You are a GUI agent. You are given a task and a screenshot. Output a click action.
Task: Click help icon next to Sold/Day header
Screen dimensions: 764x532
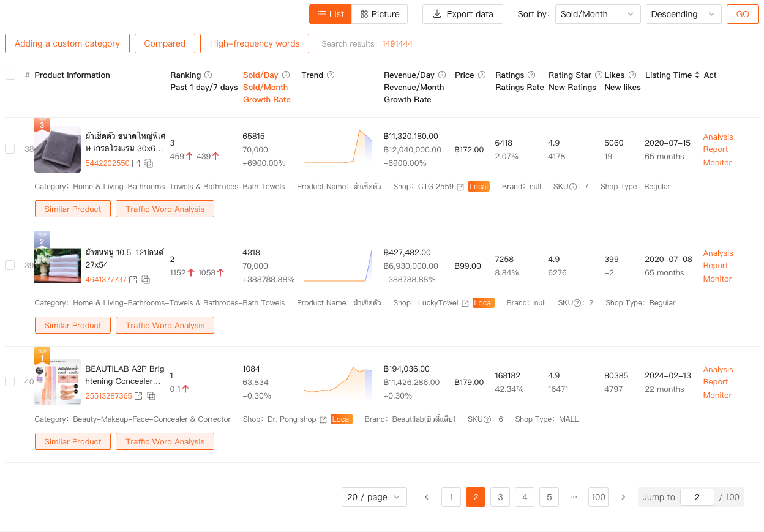pos(286,75)
